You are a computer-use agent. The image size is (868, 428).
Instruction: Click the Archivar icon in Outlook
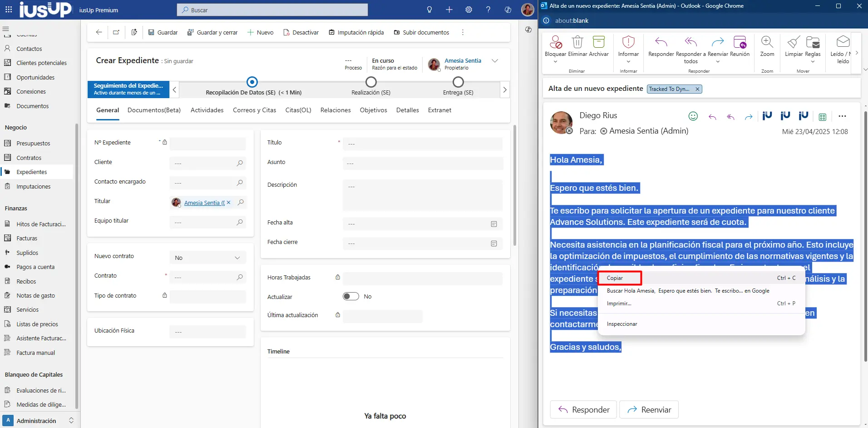tap(598, 43)
